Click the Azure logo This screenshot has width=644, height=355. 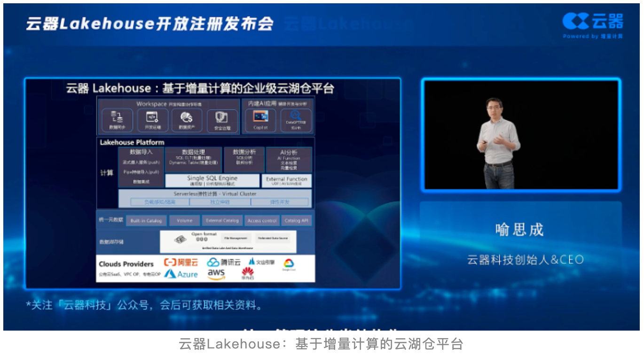[181, 274]
